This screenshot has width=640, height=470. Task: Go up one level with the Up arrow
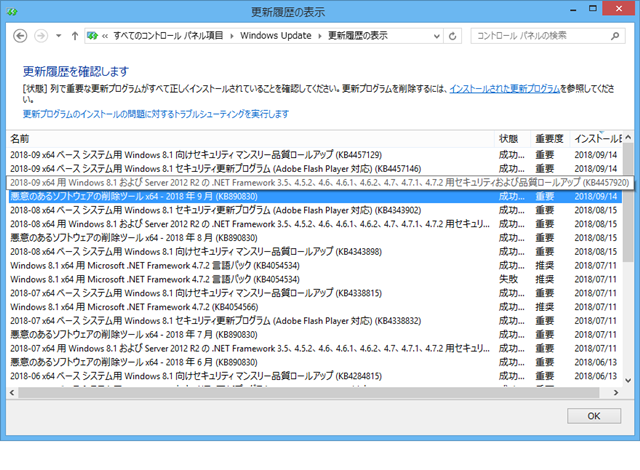(x=75, y=36)
